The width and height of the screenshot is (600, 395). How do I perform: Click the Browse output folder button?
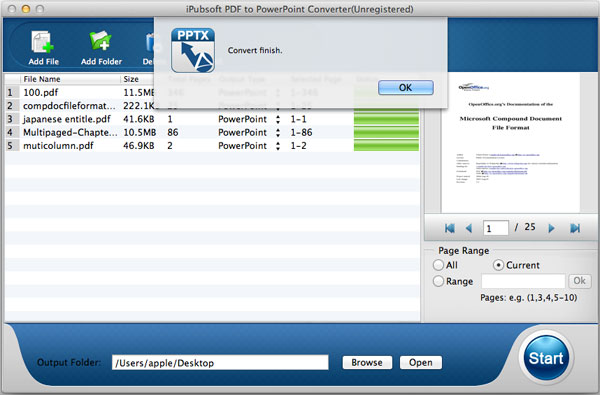(367, 362)
